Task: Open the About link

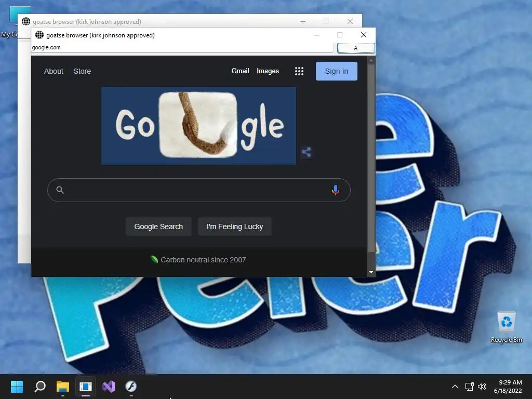Action: tap(54, 71)
